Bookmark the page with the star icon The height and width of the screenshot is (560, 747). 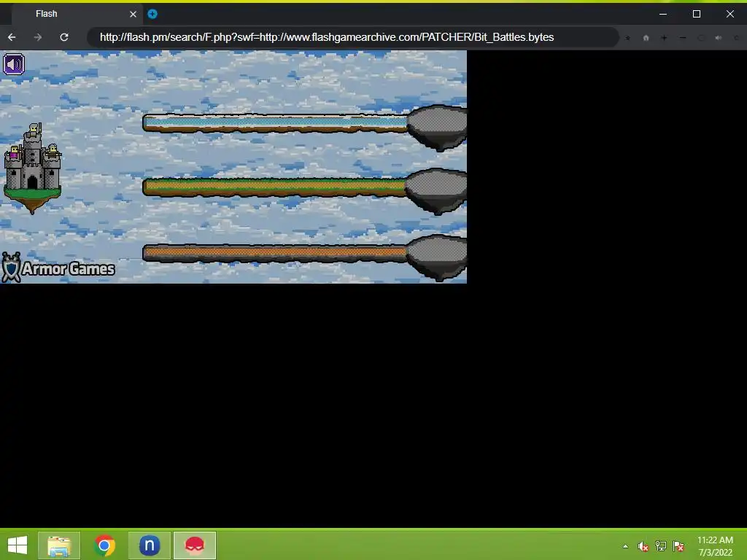(x=628, y=38)
